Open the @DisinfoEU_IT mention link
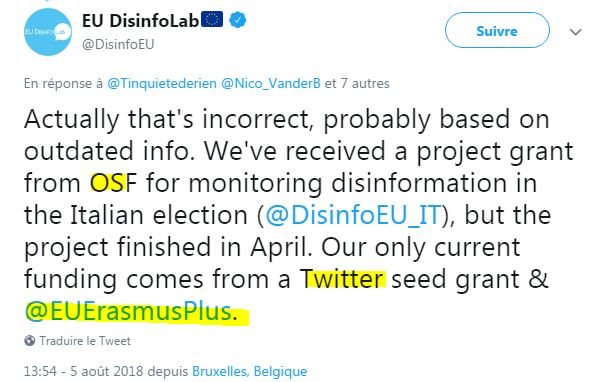 point(353,216)
